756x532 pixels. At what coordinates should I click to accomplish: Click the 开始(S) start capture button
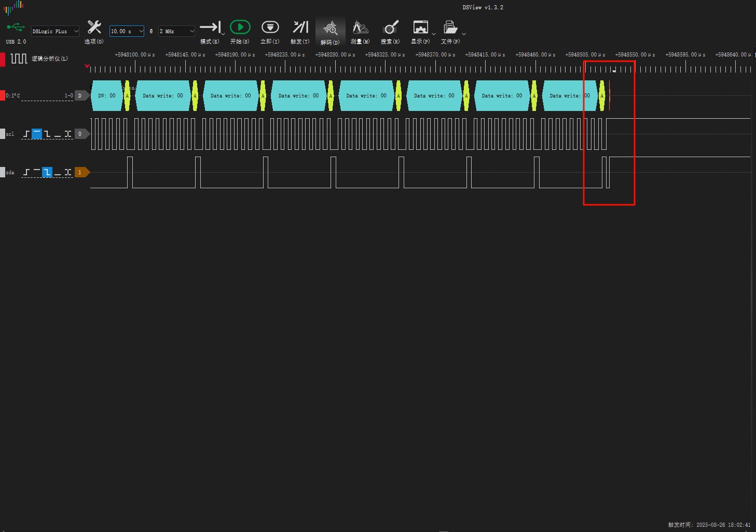240,27
